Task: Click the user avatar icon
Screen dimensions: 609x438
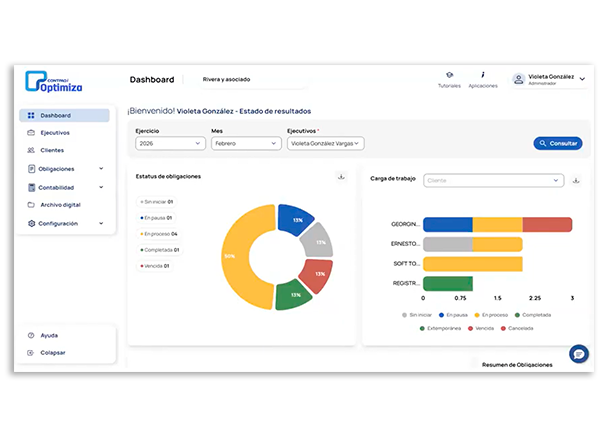Action: 519,79
